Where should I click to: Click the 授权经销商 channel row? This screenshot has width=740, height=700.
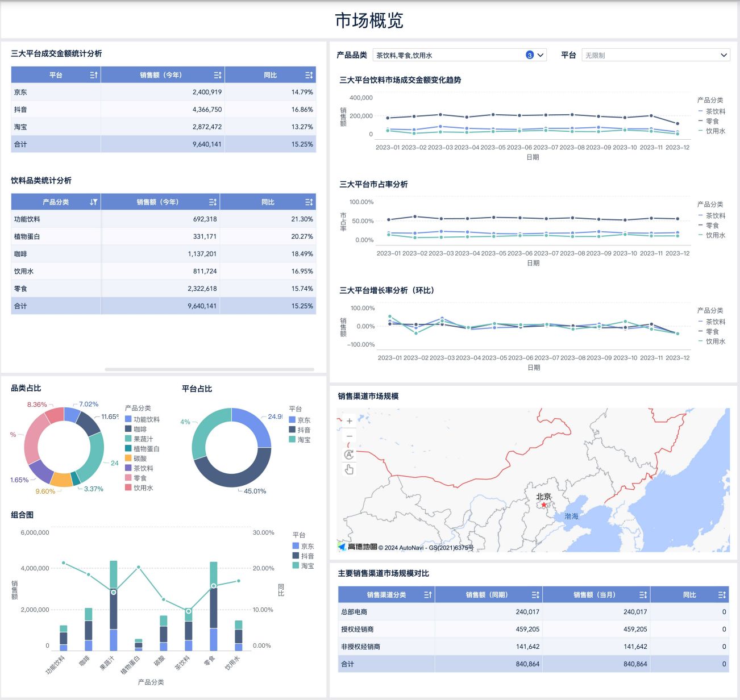(534, 630)
